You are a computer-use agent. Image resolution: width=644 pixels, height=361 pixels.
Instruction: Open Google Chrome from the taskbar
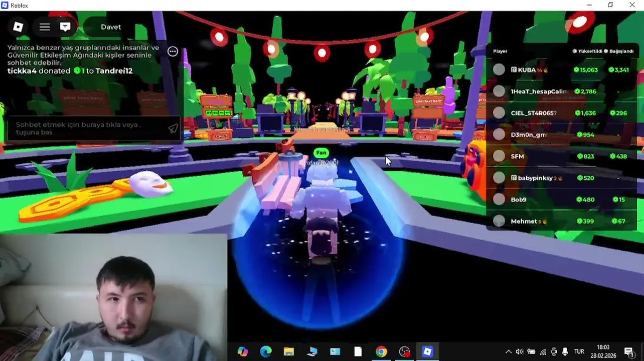pyautogui.click(x=381, y=351)
